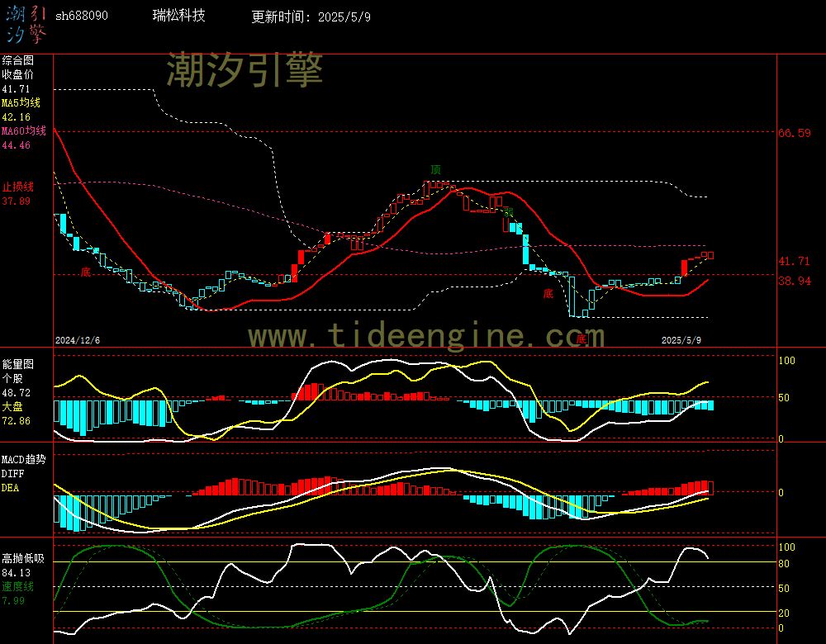Viewport: 826px width, 644px height.
Task: Select the 能量图 panel label
Action: tap(17, 364)
